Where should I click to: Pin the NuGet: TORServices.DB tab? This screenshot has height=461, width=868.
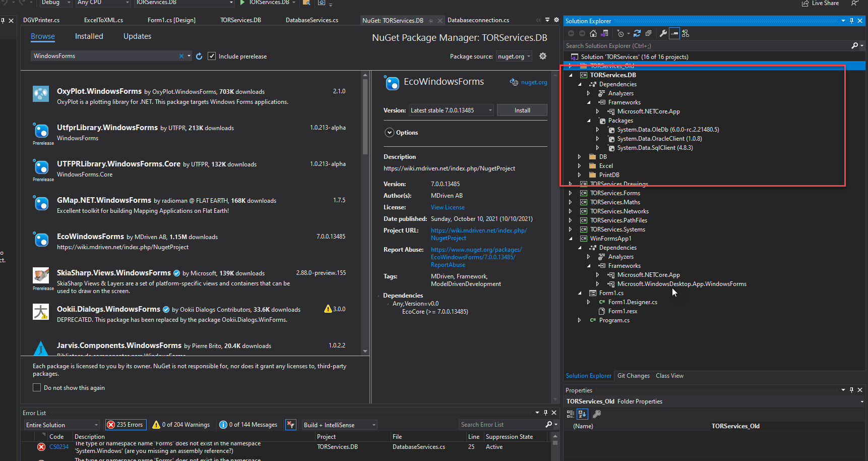click(x=431, y=21)
